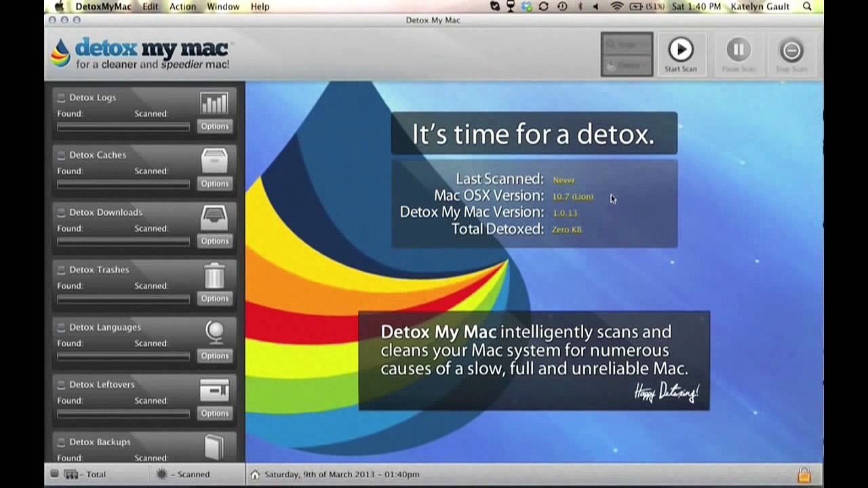Click the Detox Backups book icon
This screenshot has height=488, width=868.
coord(214,447)
